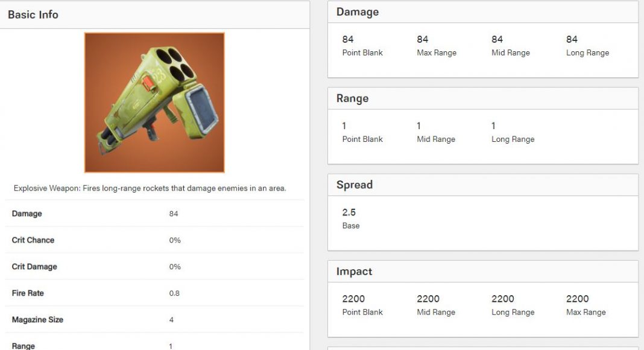Click the Crit Chance value 0%

point(174,240)
